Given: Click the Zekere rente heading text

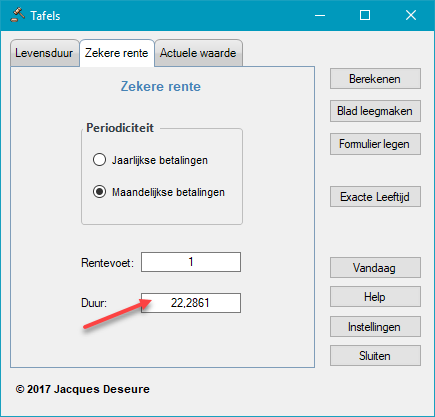Looking at the screenshot, I should pyautogui.click(x=161, y=86).
